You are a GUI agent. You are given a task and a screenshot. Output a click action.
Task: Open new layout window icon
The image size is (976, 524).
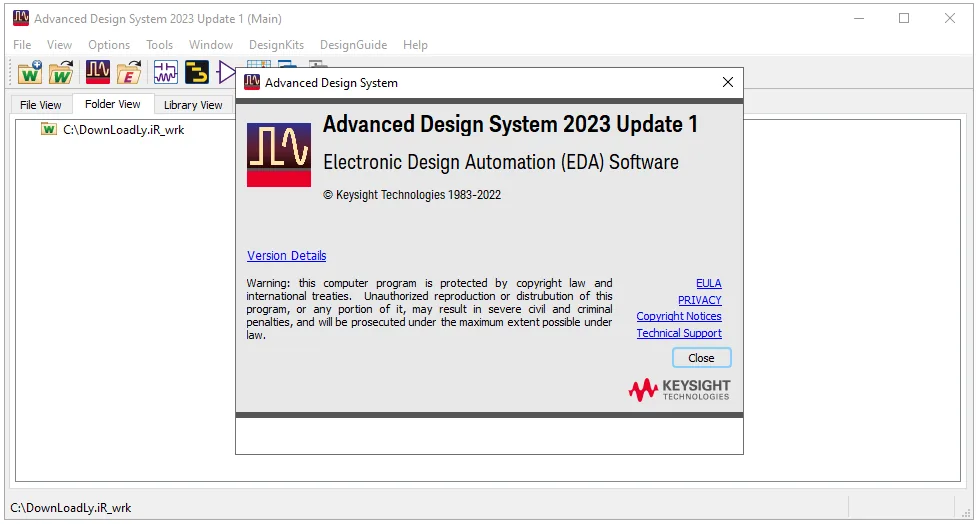point(197,73)
